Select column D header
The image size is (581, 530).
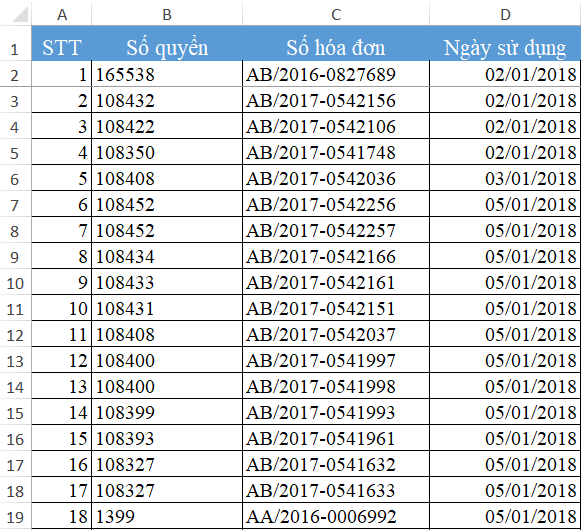[505, 14]
